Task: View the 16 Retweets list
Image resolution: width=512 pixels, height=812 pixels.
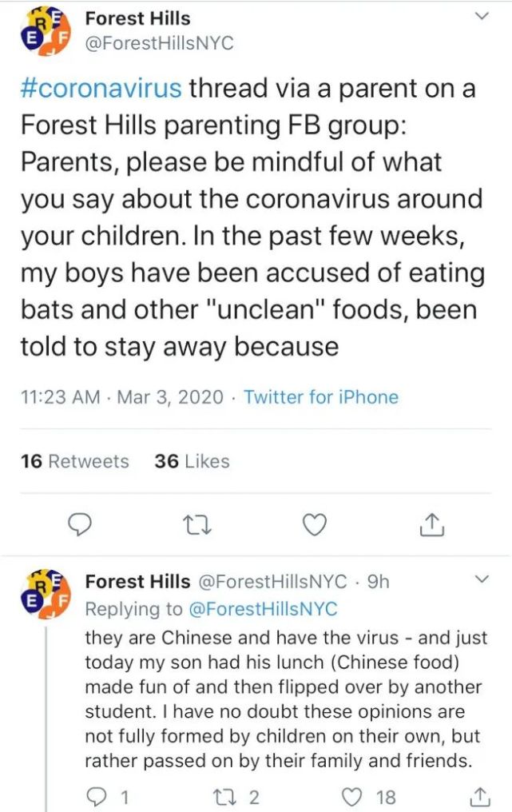Action: (x=74, y=461)
